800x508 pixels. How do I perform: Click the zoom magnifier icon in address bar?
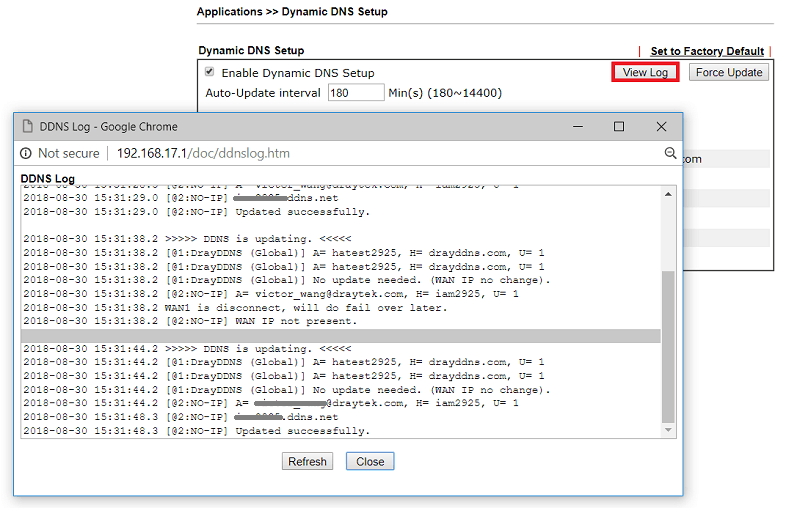pyautogui.click(x=670, y=153)
